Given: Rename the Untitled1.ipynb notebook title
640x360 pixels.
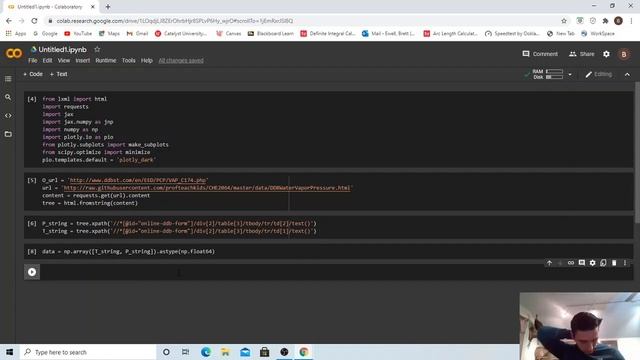Looking at the screenshot, I should 62,49.
